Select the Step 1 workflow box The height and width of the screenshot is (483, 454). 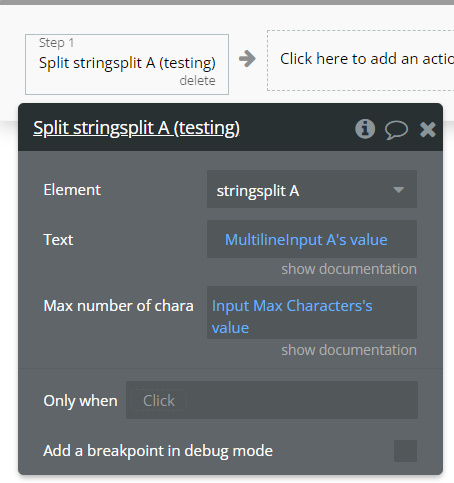[x=127, y=64]
